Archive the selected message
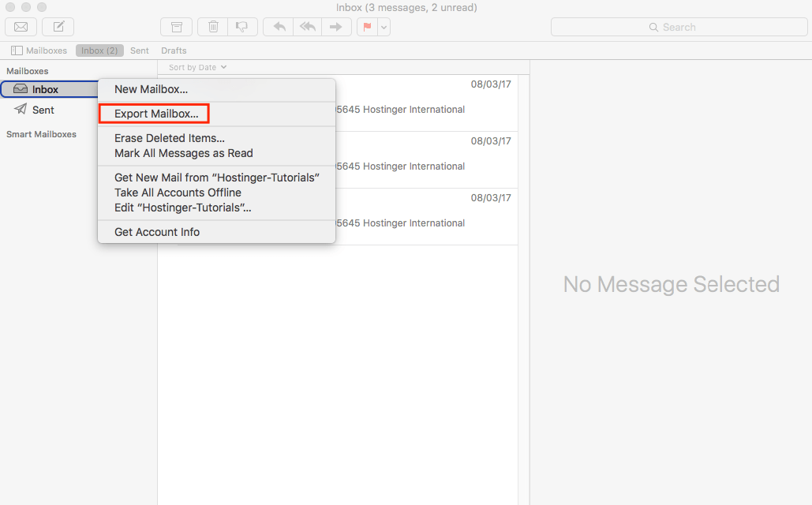This screenshot has height=505, width=812. click(x=176, y=27)
